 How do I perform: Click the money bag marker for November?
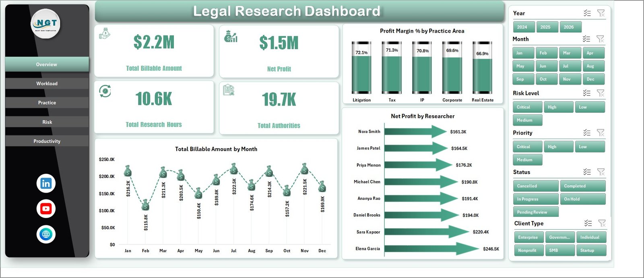point(305,169)
